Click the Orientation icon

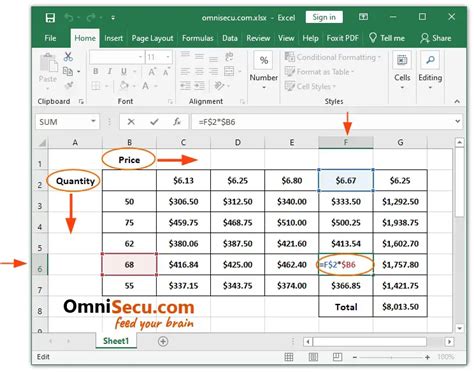pyautogui.click(x=219, y=86)
